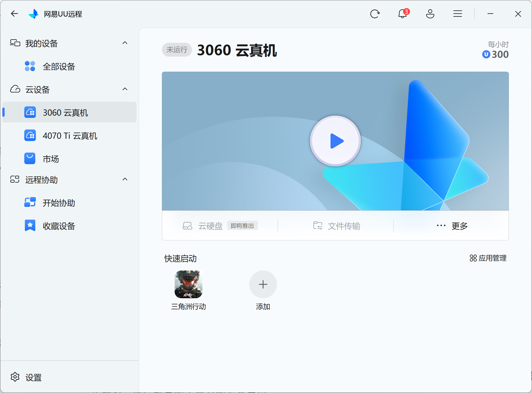532x393 pixels.
Task: Minimize the 网易UU远程 window
Action: (490, 14)
